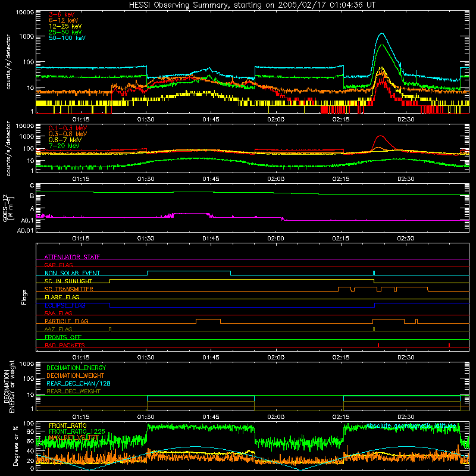476x476 pixels.
Task: Click the Absolute geomagnetic latitude label
Action: (x=411, y=426)
